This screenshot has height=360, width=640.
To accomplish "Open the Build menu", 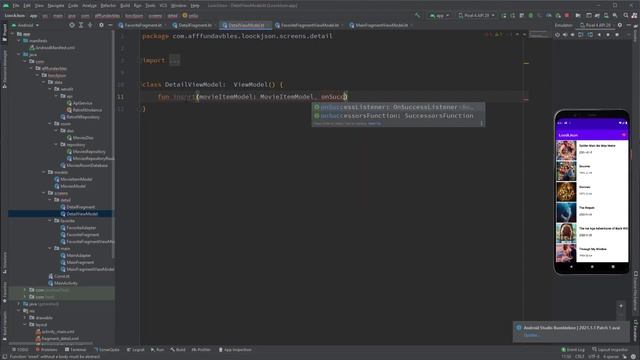I will (x=125, y=6).
